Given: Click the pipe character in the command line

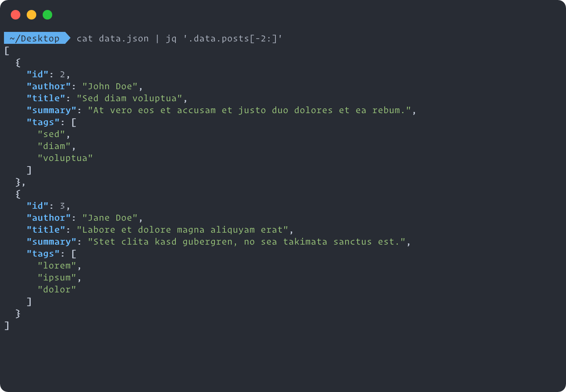Looking at the screenshot, I should pos(158,38).
